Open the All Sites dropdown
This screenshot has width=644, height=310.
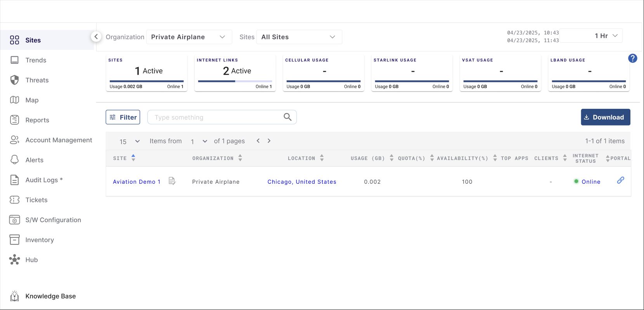(x=299, y=37)
